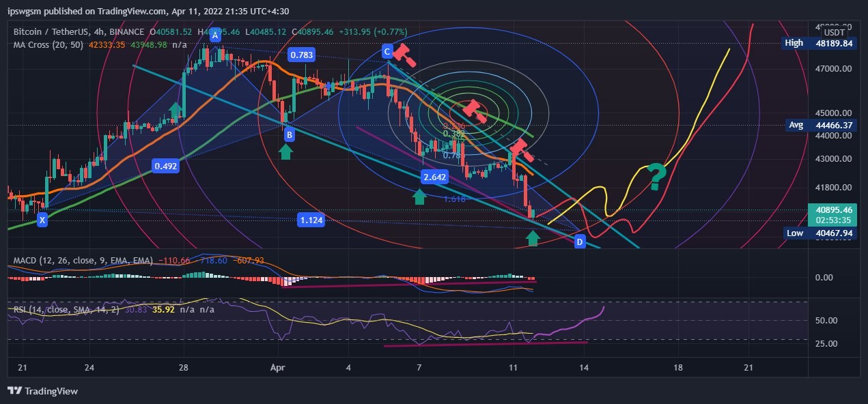Click the 25.00 RSI axis label

click(x=826, y=343)
